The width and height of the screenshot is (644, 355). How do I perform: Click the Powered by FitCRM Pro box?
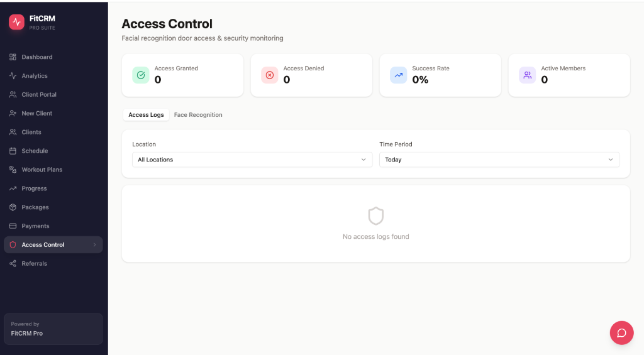click(x=53, y=329)
